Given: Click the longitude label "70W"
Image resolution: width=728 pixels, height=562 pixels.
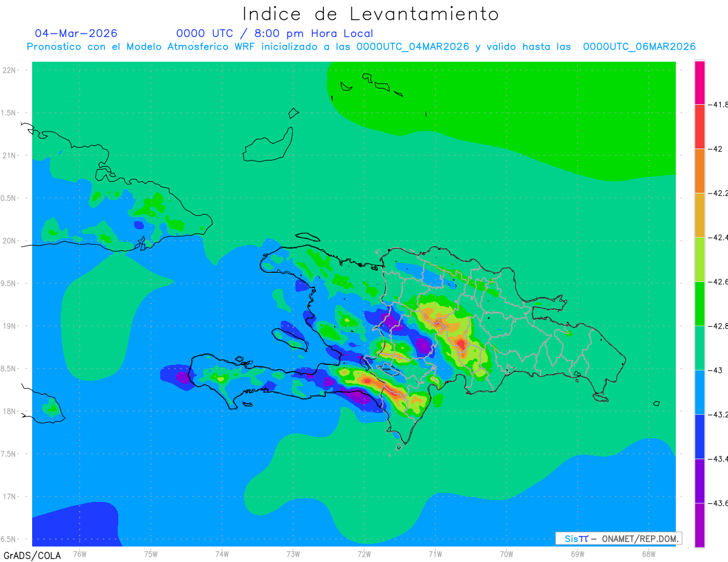Looking at the screenshot, I should 507,554.
